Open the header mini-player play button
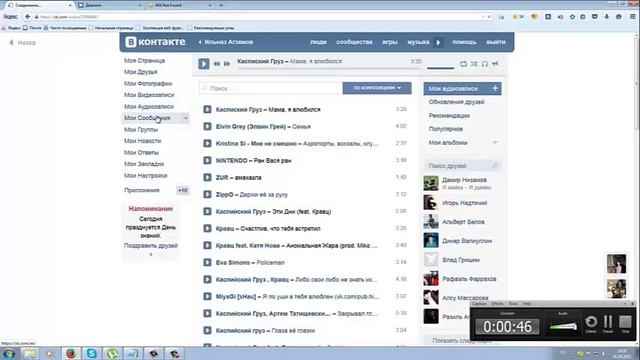Image resolution: width=640 pixels, height=360 pixels. 438,42
